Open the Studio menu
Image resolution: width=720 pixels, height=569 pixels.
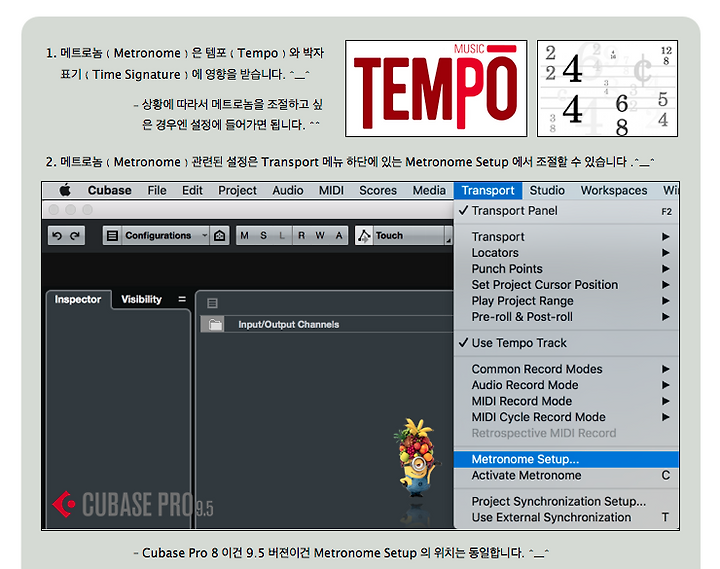coord(547,190)
